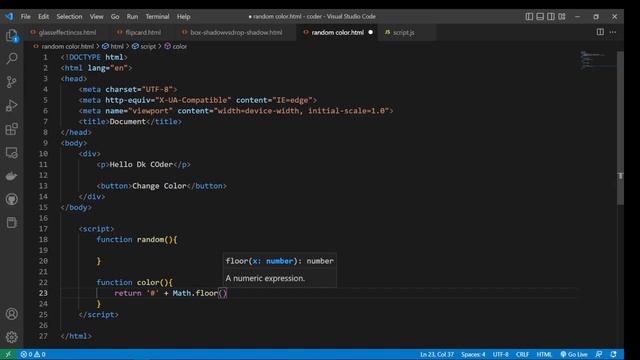This screenshot has height=360, width=640.
Task: Open the Accounts menu
Action: (x=12, y=313)
